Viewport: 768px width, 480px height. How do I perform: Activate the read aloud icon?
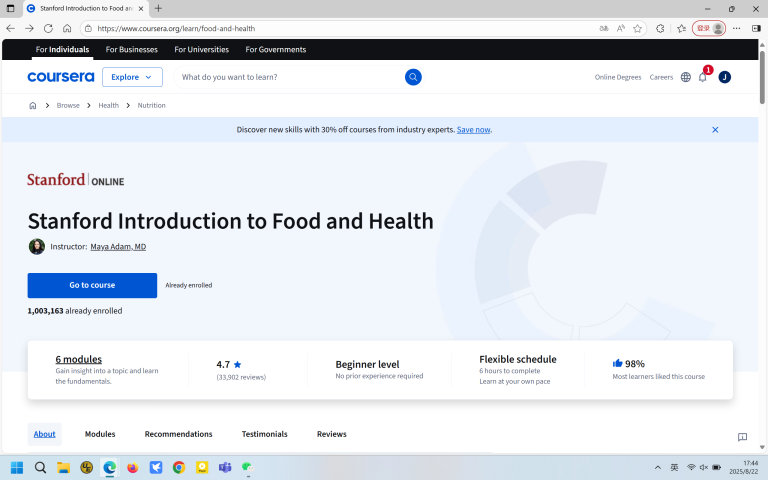pos(621,28)
